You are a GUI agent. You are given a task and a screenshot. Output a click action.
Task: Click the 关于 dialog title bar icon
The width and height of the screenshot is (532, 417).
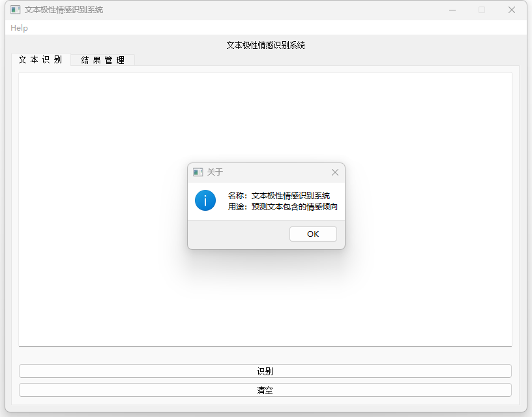tap(198, 172)
